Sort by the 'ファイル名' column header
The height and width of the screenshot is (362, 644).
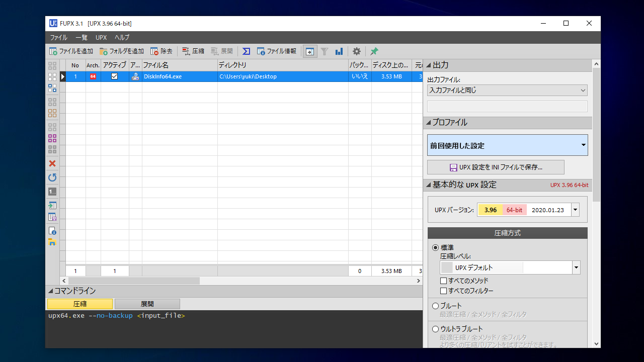180,65
